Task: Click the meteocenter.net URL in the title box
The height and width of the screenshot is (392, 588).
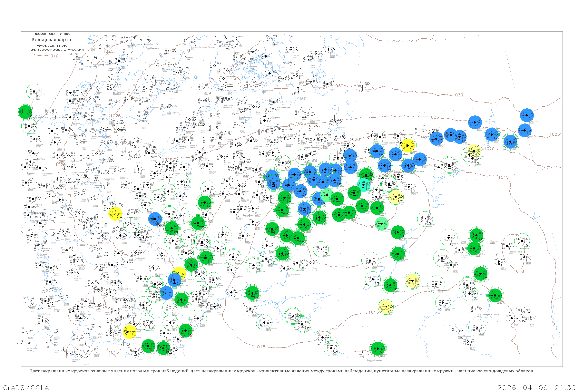Action: click(x=55, y=50)
